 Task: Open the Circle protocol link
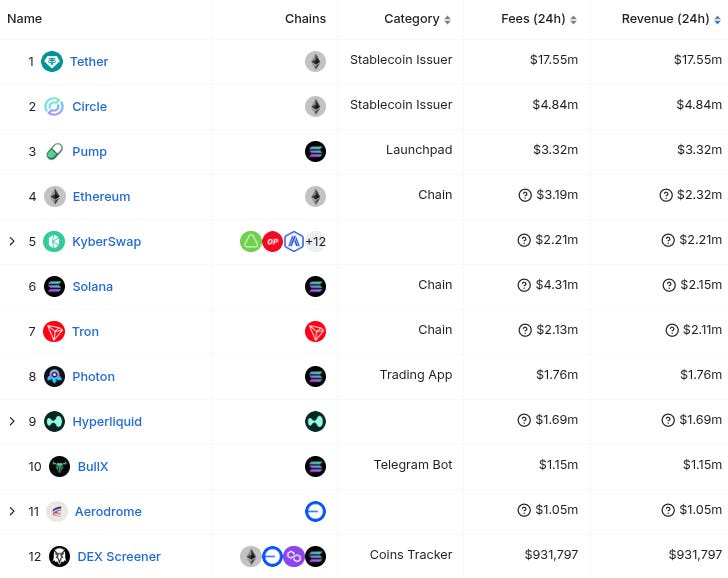pos(89,106)
